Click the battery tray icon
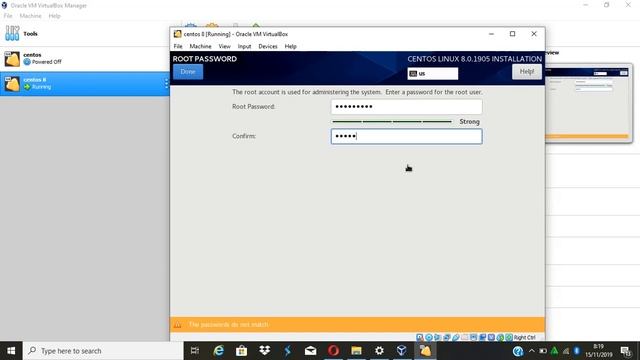The width and height of the screenshot is (640, 360). (543, 351)
